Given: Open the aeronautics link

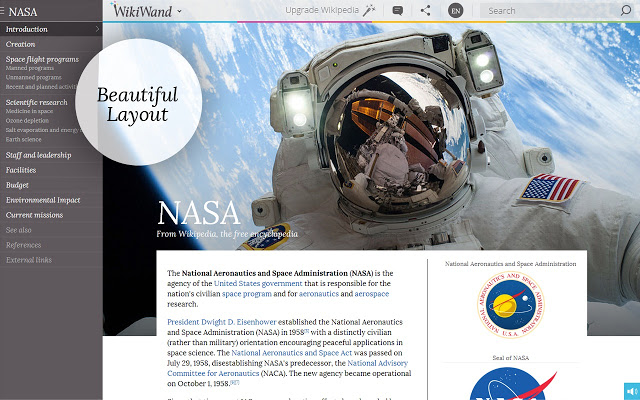Looking at the screenshot, I should point(319,293).
